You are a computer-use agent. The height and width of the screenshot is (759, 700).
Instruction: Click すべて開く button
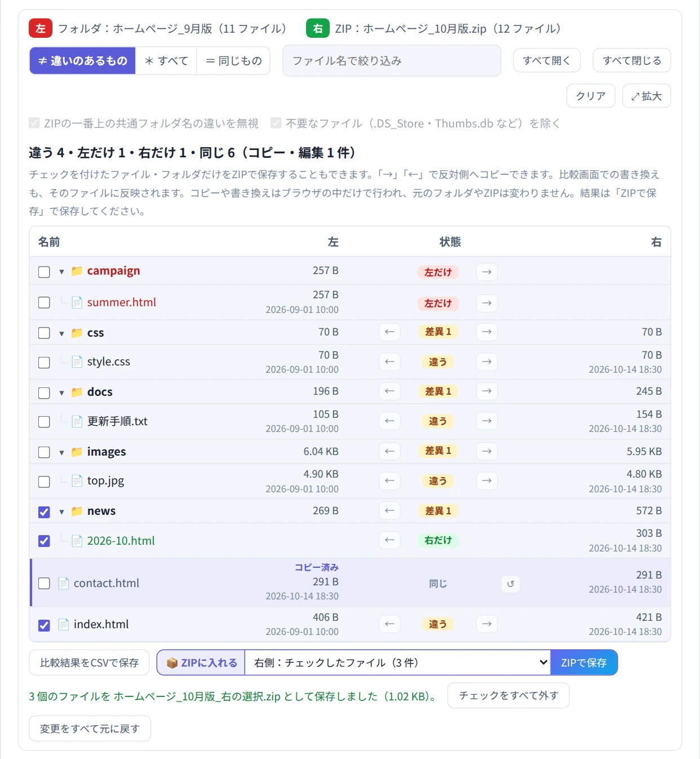[547, 60]
